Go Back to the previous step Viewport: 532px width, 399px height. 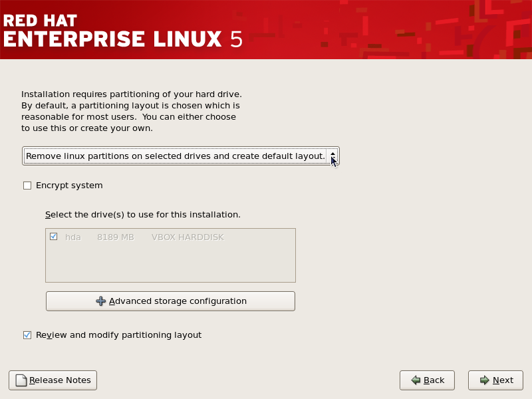tap(427, 380)
